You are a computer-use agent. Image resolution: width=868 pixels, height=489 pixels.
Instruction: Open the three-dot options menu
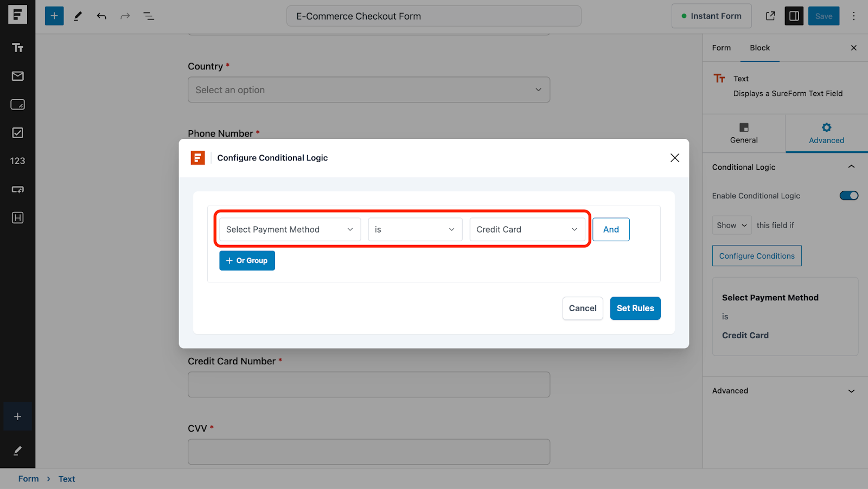853,16
